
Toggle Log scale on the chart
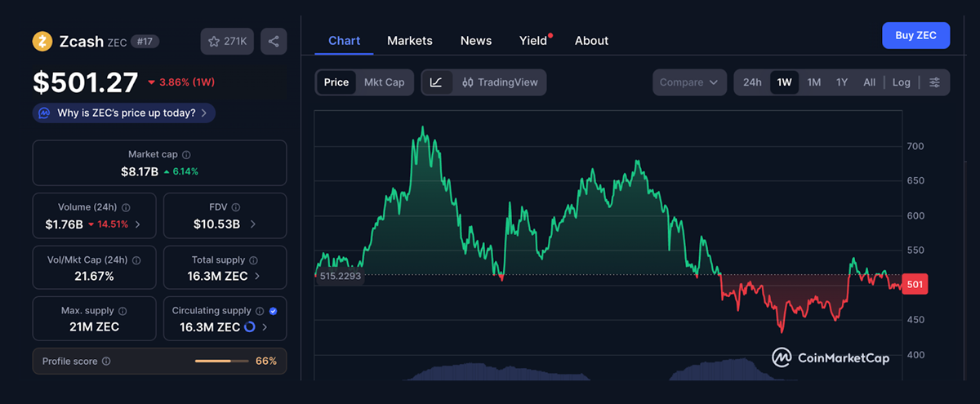[901, 82]
